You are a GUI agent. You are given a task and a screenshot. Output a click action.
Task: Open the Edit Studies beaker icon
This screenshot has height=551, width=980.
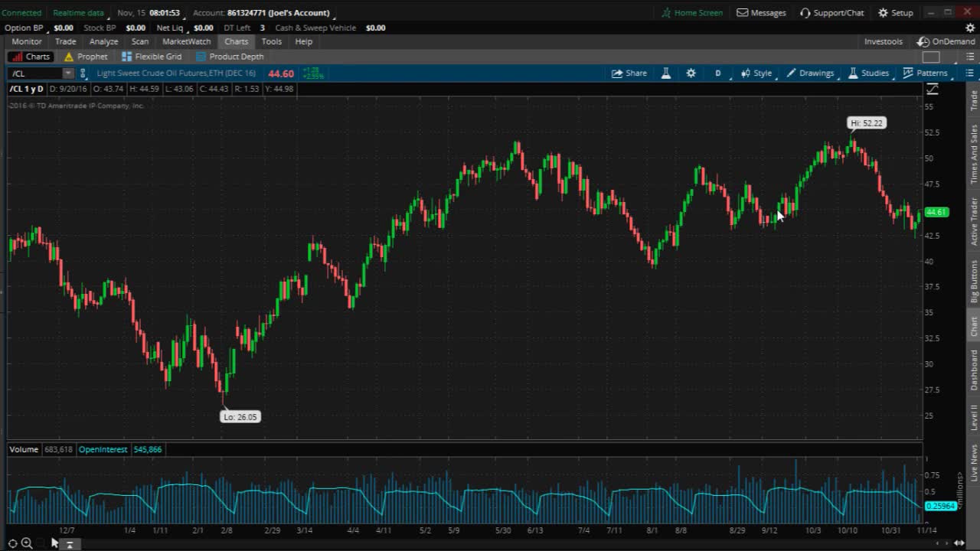pos(666,73)
